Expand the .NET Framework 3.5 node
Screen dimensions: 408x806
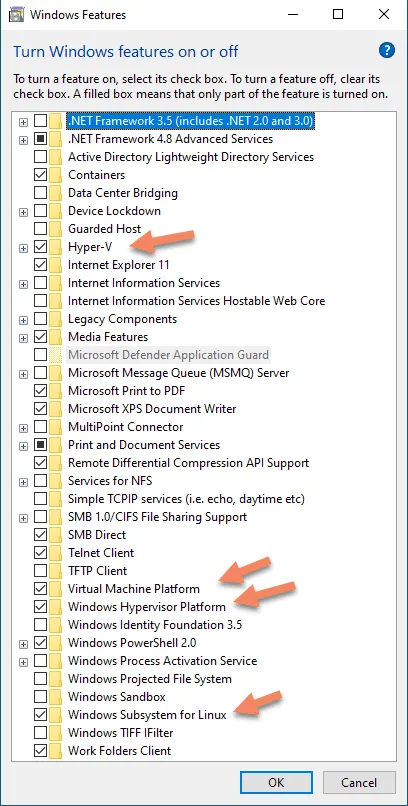coord(23,122)
